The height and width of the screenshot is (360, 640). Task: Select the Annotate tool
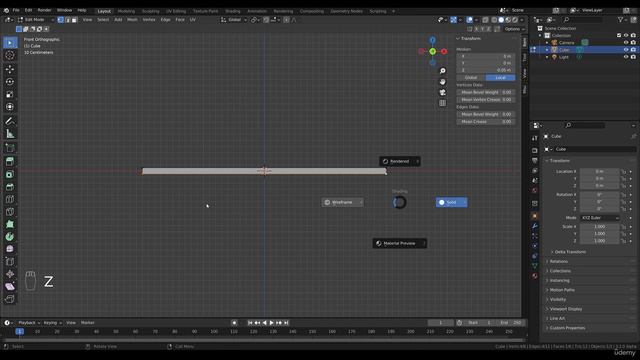coord(10,121)
